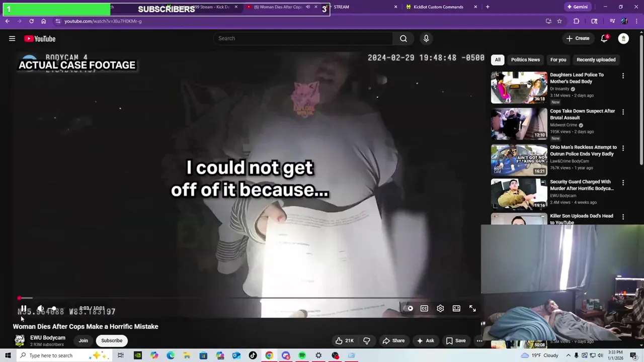Screen dimensions: 644x362
Task: Open the 'Security Guard Charged With Murder' video title
Action: tap(582, 185)
